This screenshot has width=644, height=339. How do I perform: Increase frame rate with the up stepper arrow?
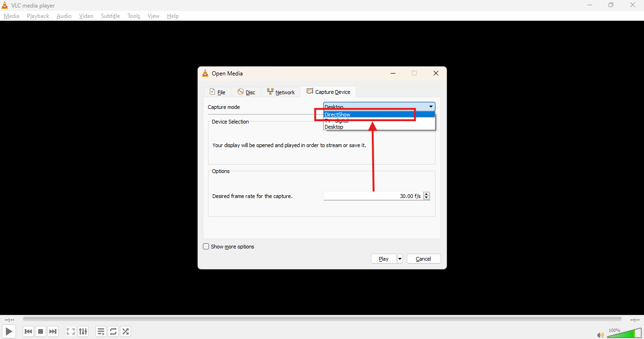[427, 194]
